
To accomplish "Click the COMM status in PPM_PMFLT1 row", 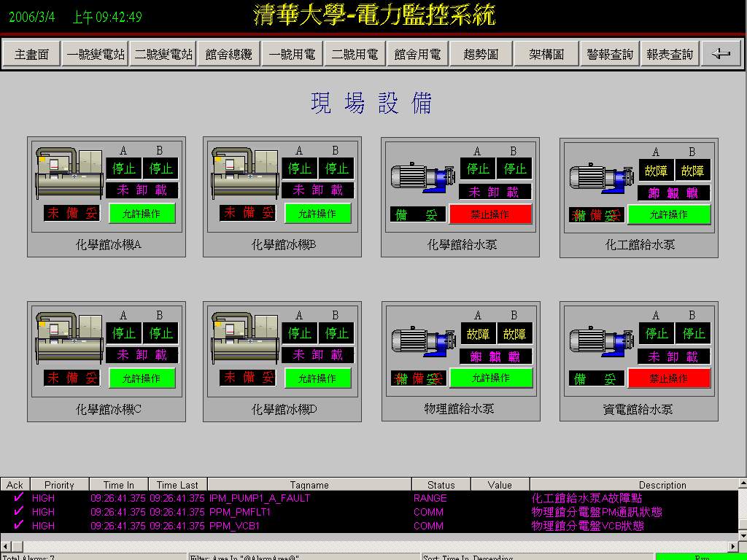I will coord(428,512).
